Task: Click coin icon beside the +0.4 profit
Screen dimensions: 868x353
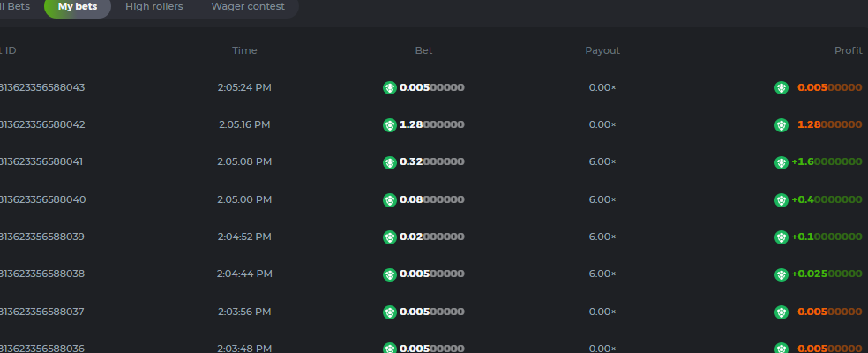Action: (781, 199)
